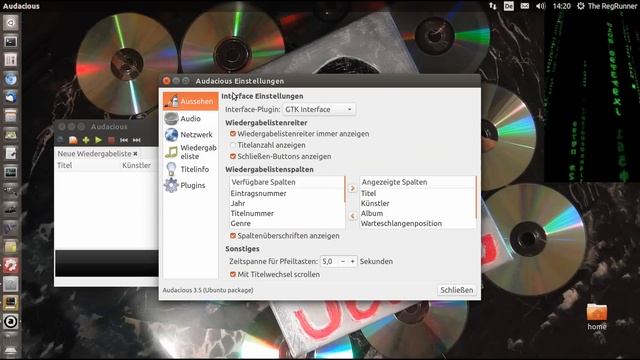The image size is (640, 360).
Task: Switch to the Titelinfo settings category
Action: coord(191,169)
